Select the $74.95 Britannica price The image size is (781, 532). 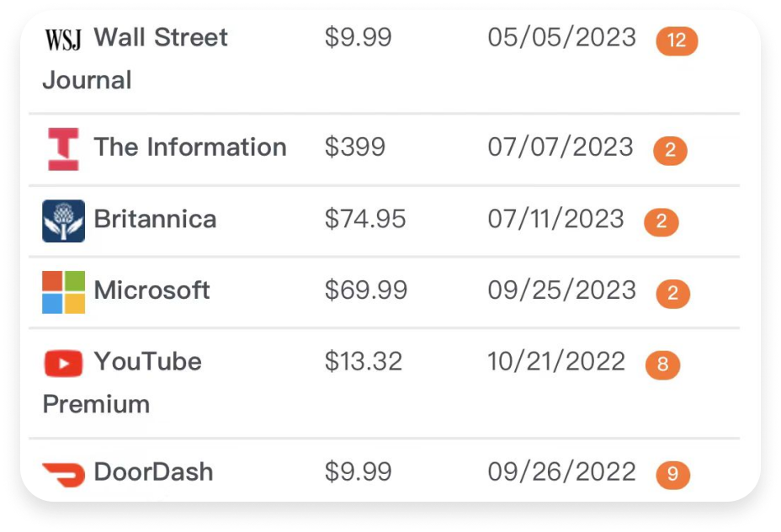(365, 219)
